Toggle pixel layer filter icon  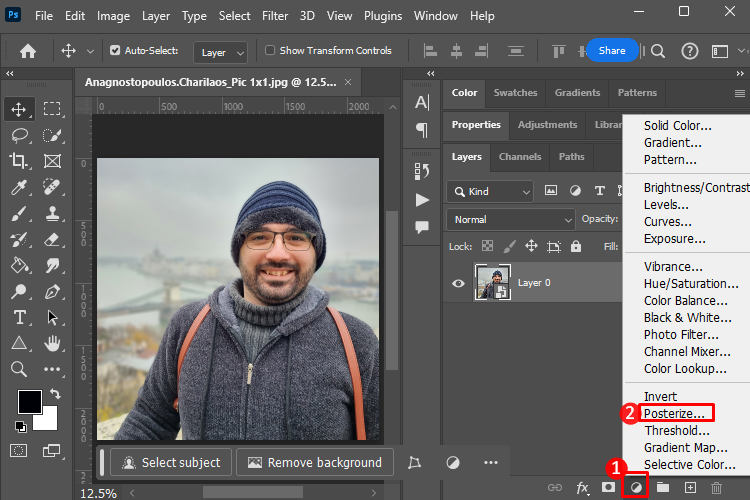(551, 191)
